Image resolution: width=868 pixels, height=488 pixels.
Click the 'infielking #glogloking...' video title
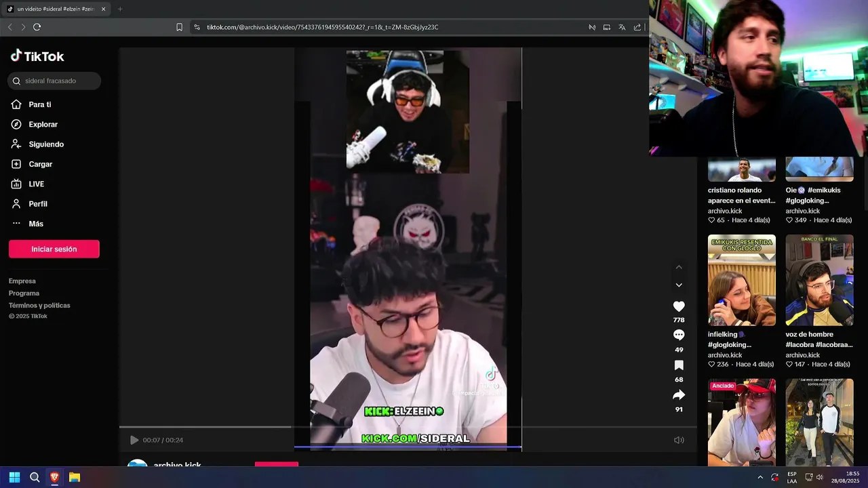(x=730, y=340)
